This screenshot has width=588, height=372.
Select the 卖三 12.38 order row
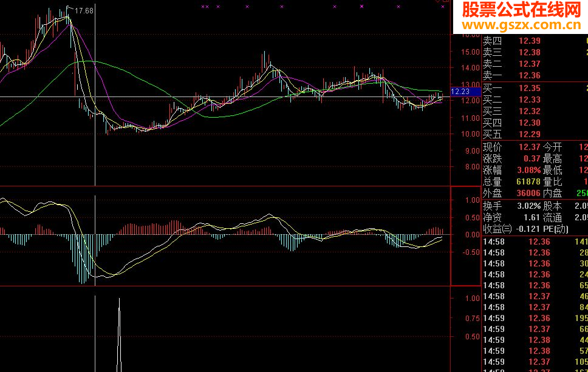click(535, 52)
